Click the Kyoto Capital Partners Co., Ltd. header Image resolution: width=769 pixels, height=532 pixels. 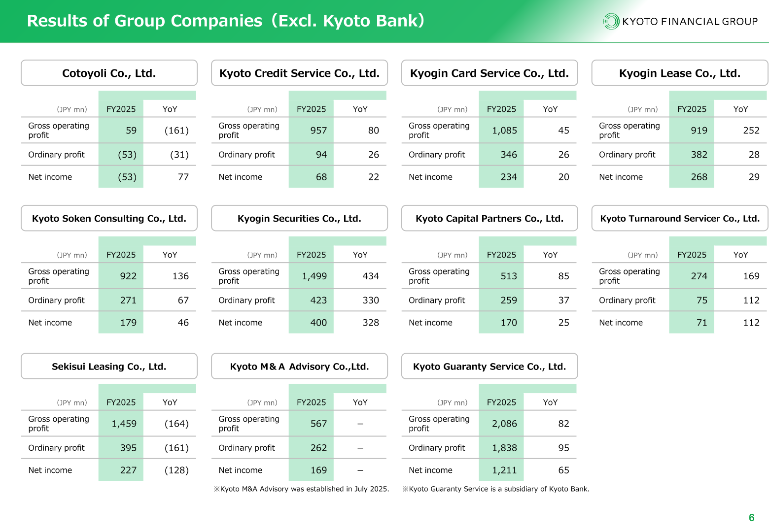(x=489, y=218)
